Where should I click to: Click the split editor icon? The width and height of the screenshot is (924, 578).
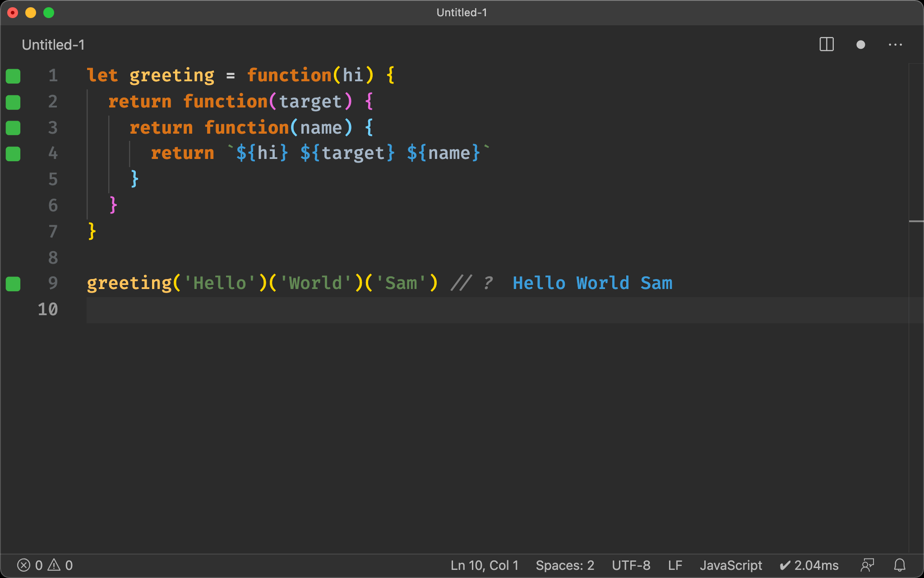point(827,45)
